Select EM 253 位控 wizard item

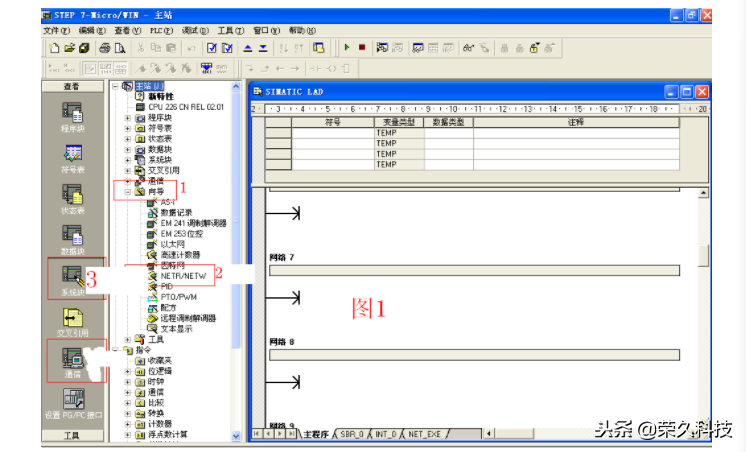pos(181,234)
